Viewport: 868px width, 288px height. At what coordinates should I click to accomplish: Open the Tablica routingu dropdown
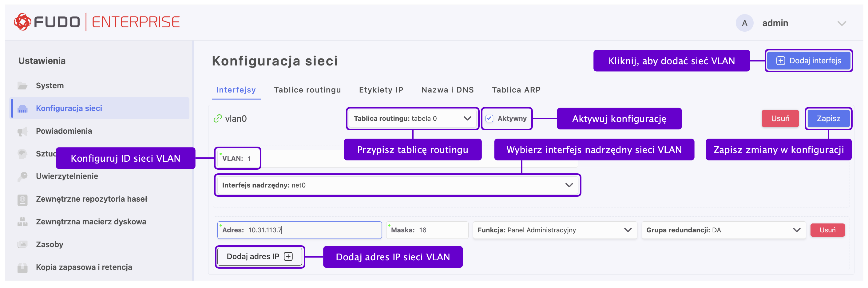(x=412, y=119)
